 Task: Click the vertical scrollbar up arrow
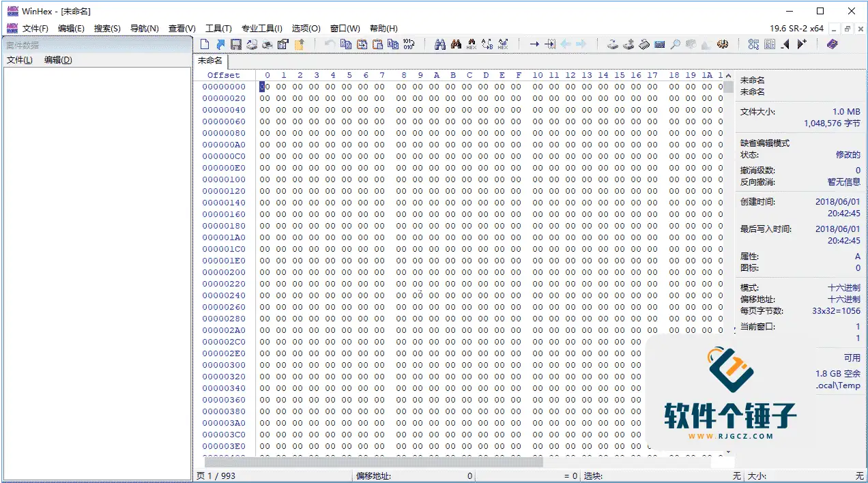(728, 75)
